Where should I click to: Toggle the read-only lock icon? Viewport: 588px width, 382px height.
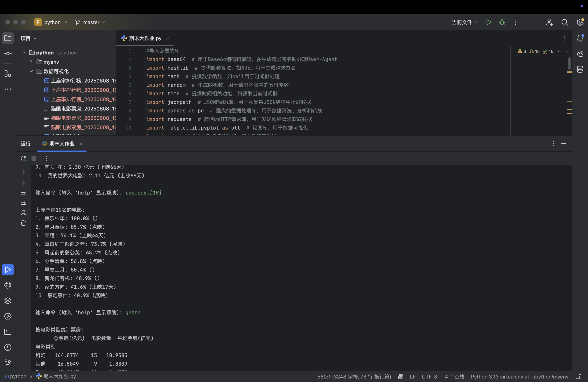578,377
